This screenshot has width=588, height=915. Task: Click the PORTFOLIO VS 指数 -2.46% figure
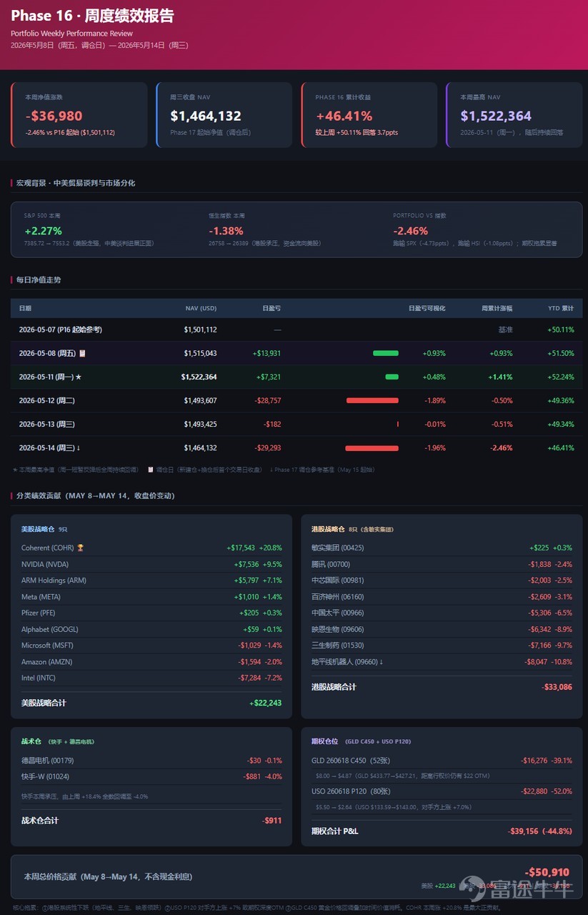coord(411,231)
